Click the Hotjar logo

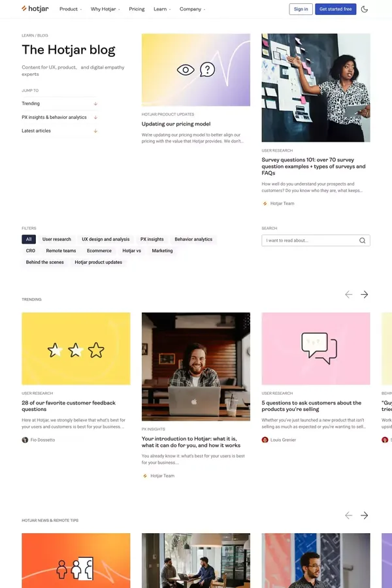(35, 8)
